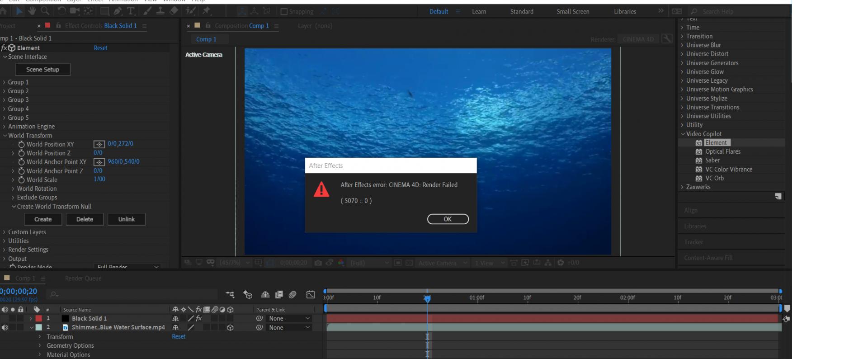Viewport: 868px width, 359px height.
Task: Toggle Effect Controls panel lock icon
Action: click(58, 26)
